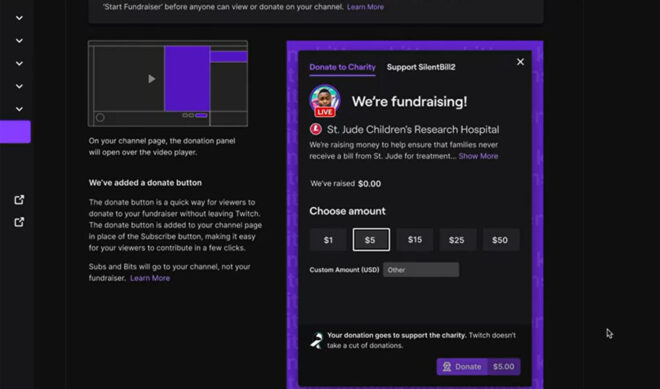This screenshot has width=660, height=389.
Task: Click the Choose amount heading
Action: (347, 211)
